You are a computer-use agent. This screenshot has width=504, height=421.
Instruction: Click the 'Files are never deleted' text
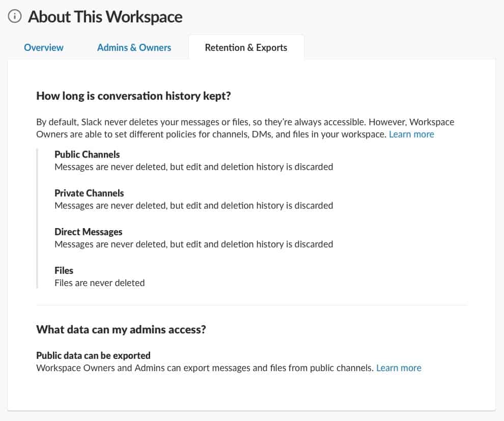99,283
